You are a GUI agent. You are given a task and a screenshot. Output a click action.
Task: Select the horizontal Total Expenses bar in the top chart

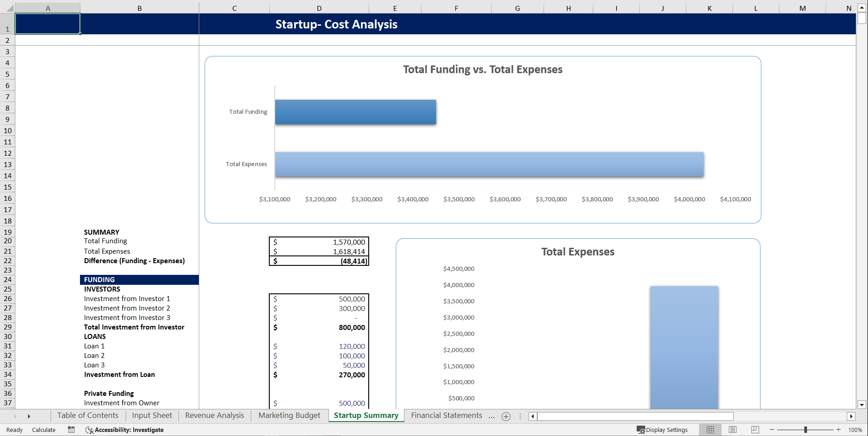pos(489,164)
